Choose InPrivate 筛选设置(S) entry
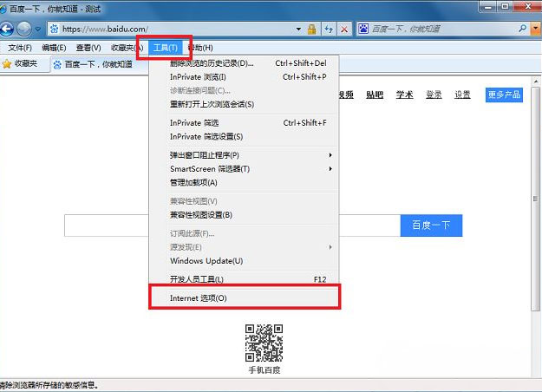The image size is (542, 392). (x=244, y=136)
